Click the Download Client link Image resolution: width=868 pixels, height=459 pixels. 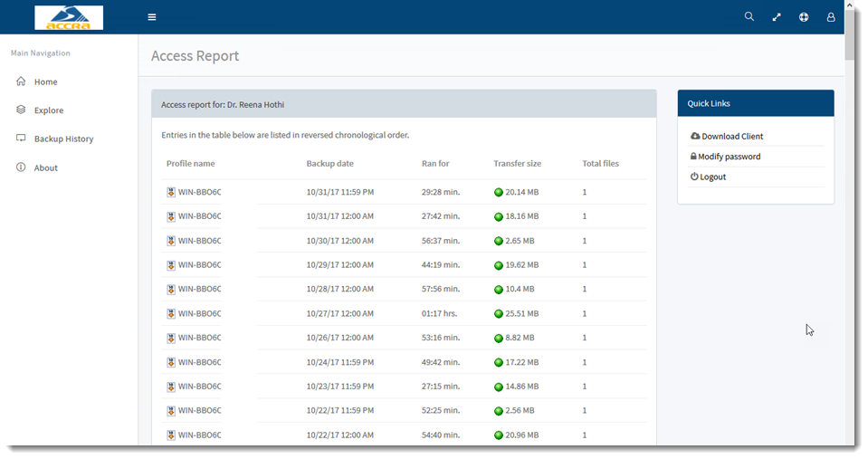(731, 137)
